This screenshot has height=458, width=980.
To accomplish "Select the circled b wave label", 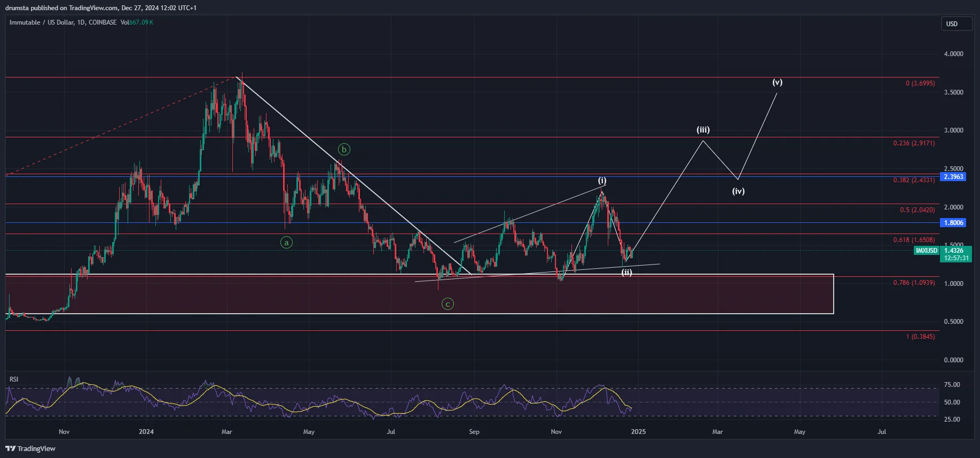I will click(344, 150).
